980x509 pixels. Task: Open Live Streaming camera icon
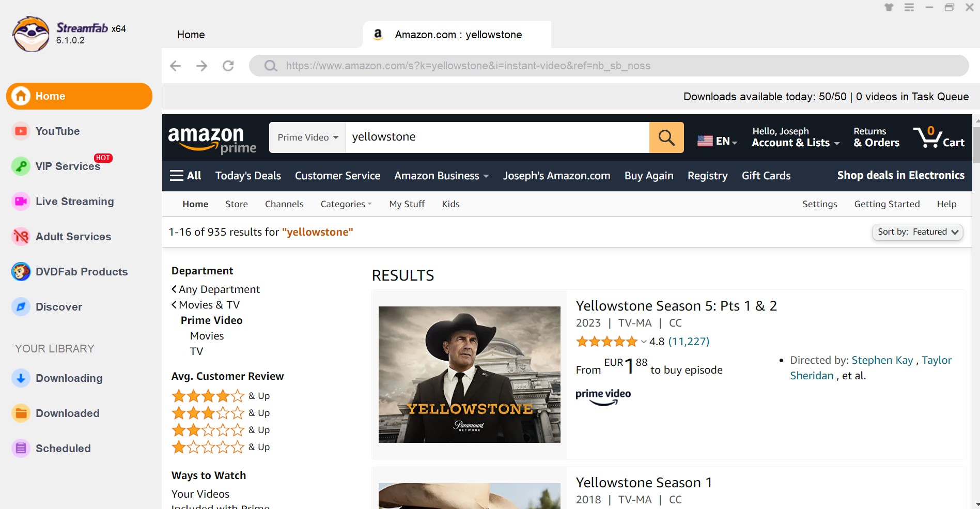pyautogui.click(x=21, y=202)
